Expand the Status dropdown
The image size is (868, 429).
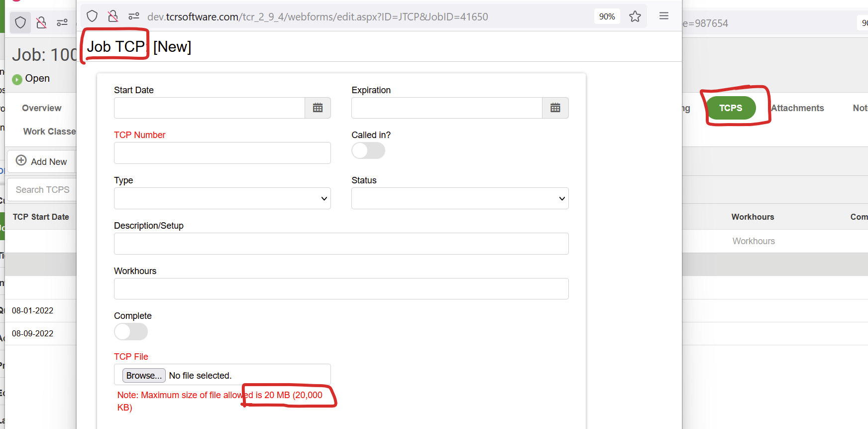coord(459,198)
